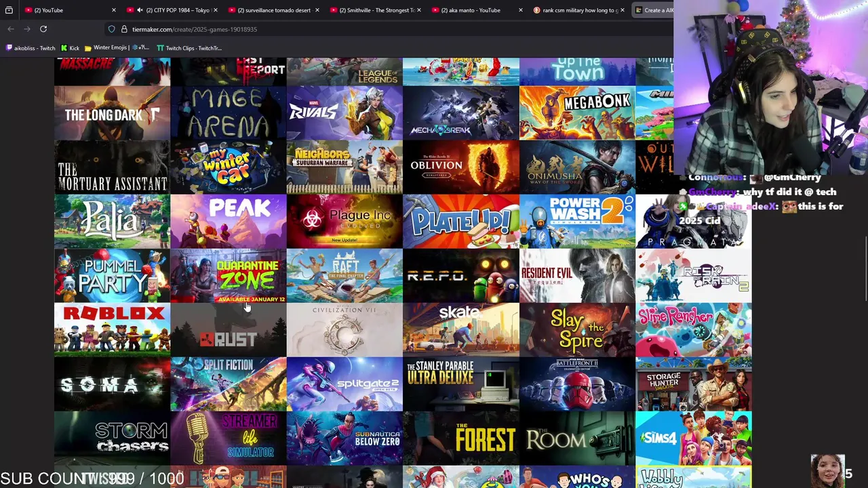This screenshot has height=488, width=868.
Task: Switch to CITY POP 1984 Tokyo tab
Action: (171, 10)
